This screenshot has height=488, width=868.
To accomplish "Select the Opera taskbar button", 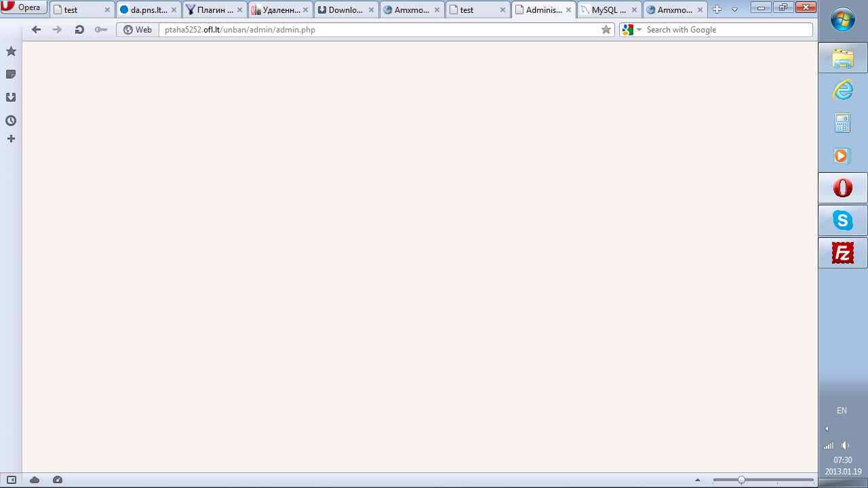I will click(843, 188).
